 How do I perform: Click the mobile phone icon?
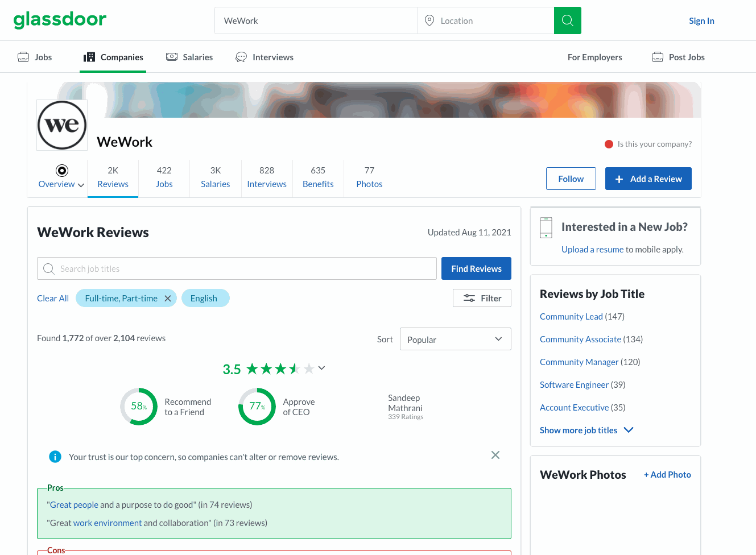(546, 227)
